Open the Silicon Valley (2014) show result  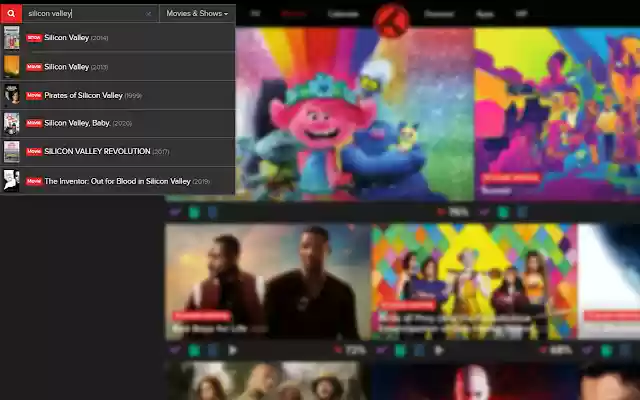tap(118, 38)
